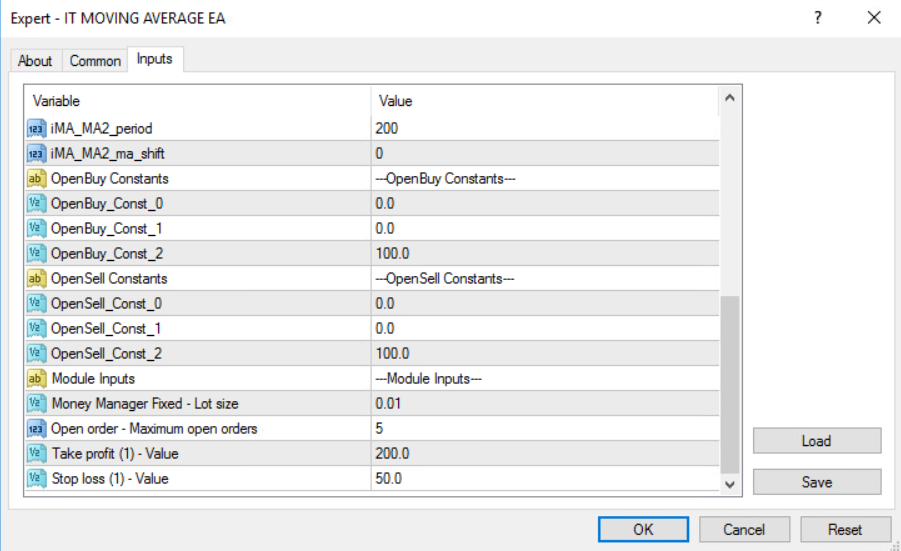
Task: Confirm settings with OK button
Action: [x=643, y=529]
